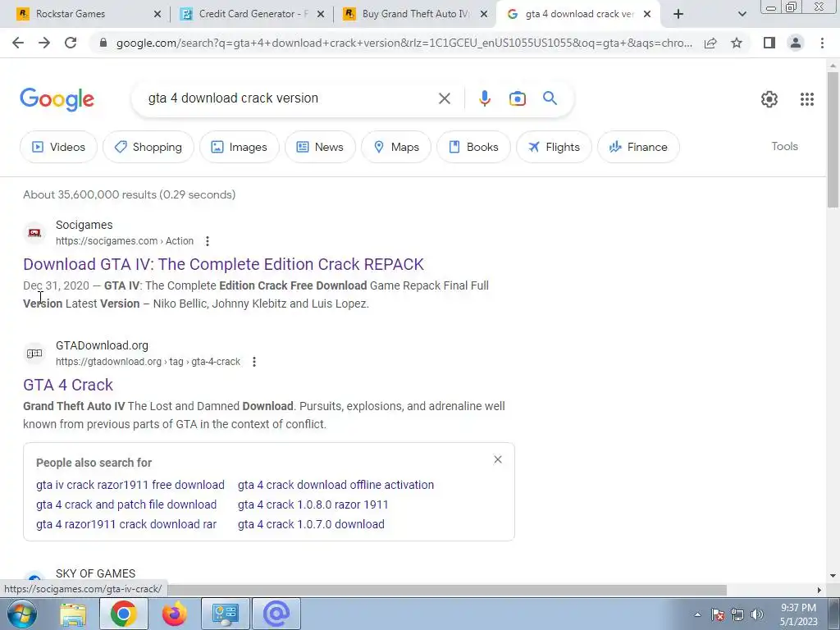Image resolution: width=840 pixels, height=630 pixels.
Task: Search by image with the camera icon
Action: [517, 98]
